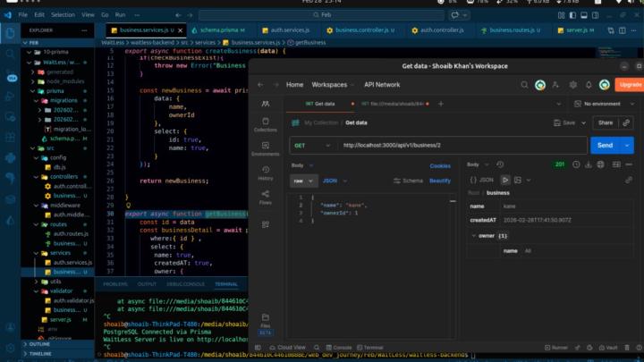644x362 pixels.
Task: Open server.js in the Explorer tree
Action: click(60, 319)
